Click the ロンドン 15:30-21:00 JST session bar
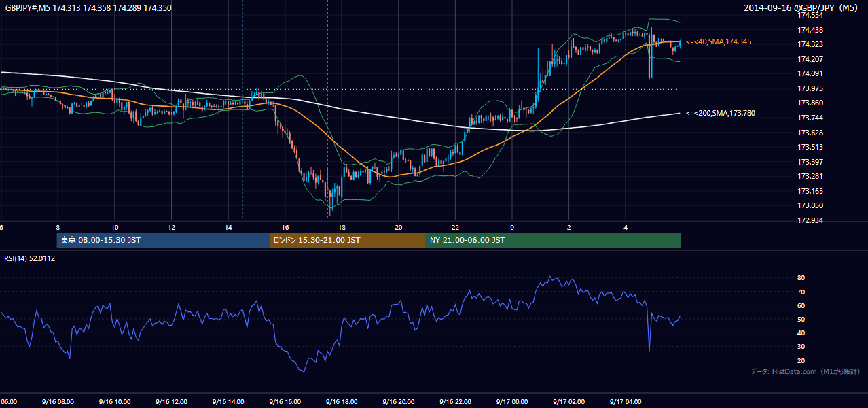This screenshot has width=868, height=408. (348, 240)
